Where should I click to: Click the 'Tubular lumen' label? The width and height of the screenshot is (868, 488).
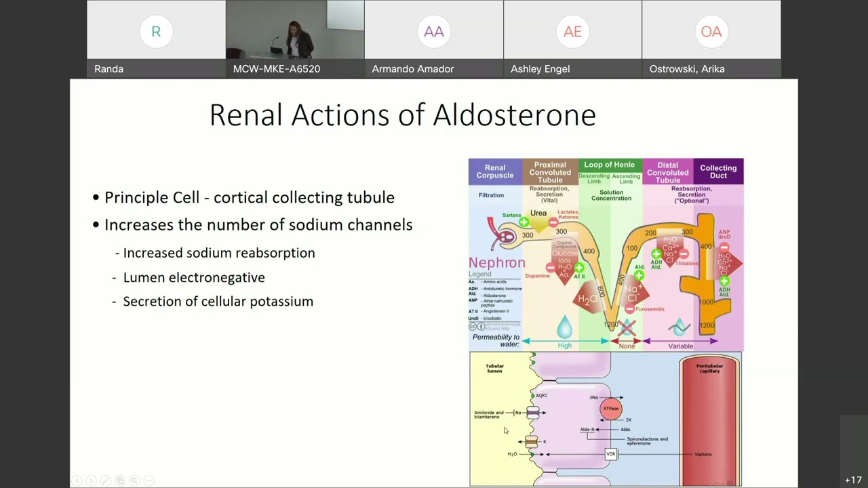coord(495,369)
